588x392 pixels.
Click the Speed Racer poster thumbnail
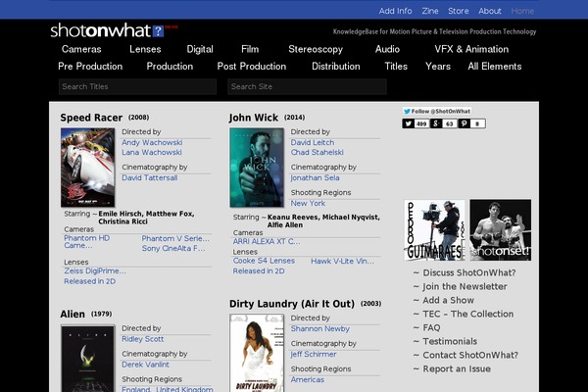88,168
